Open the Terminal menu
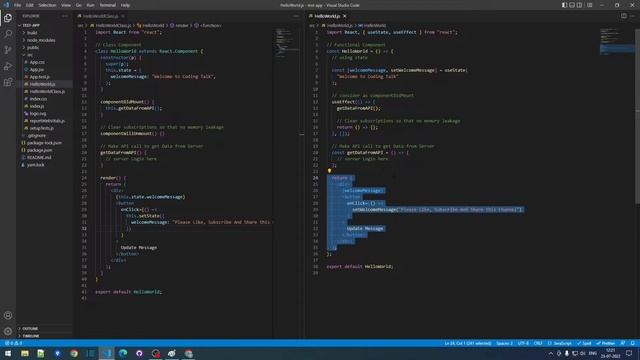The image size is (640, 360). (x=108, y=5)
